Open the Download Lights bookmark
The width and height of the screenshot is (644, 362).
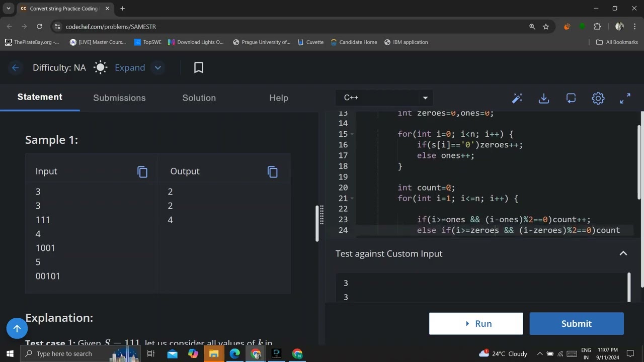[196, 42]
